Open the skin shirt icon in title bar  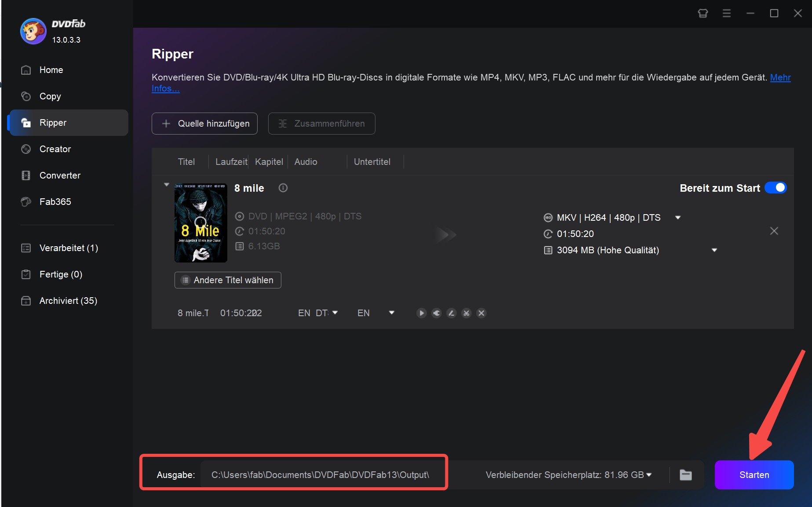[703, 14]
